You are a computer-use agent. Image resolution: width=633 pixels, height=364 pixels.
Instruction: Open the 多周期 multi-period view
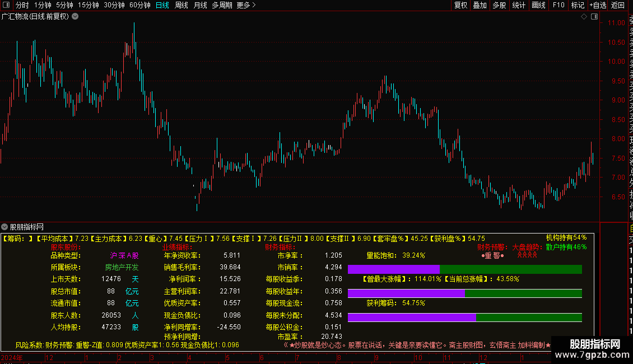point(222,5)
